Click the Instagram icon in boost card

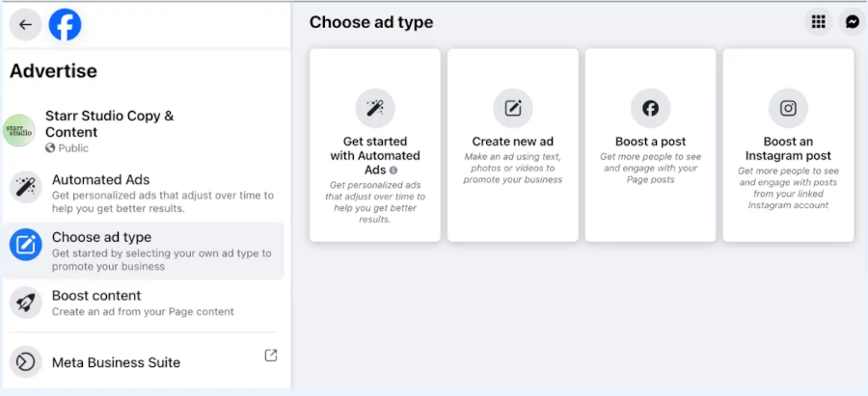(788, 109)
